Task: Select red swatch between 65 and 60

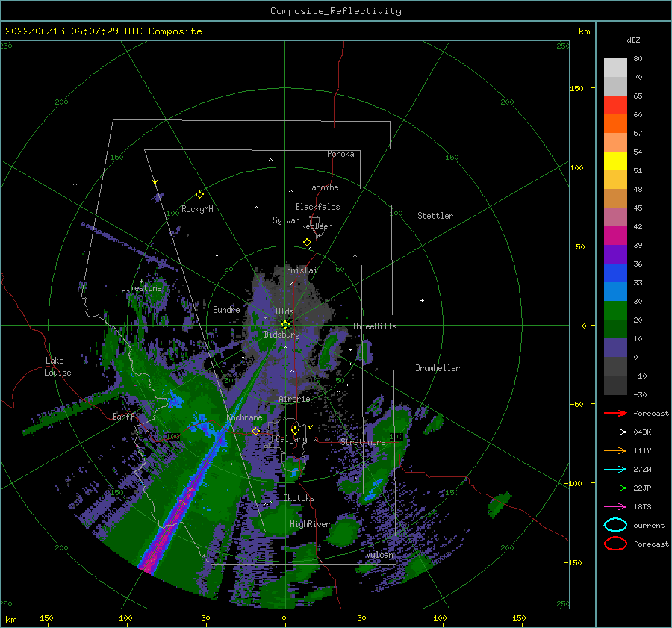Action: [615, 105]
